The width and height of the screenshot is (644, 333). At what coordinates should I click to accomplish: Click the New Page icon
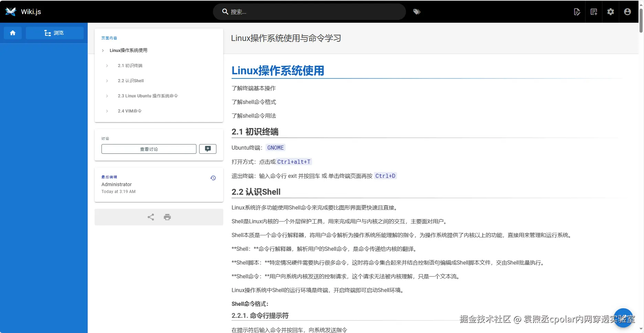click(594, 11)
